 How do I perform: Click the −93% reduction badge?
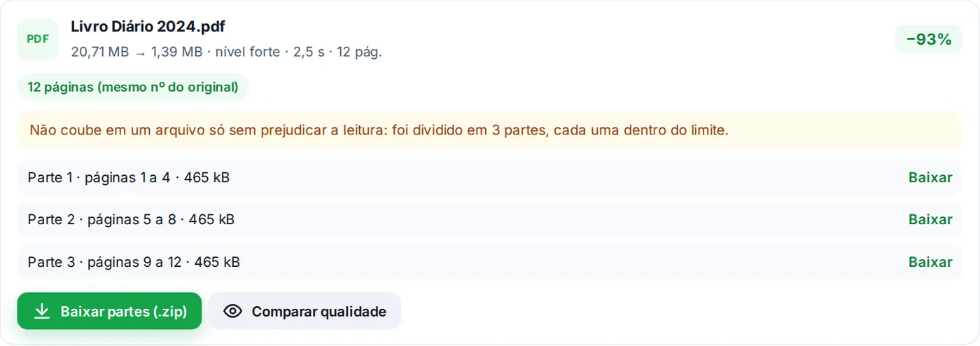[929, 39]
